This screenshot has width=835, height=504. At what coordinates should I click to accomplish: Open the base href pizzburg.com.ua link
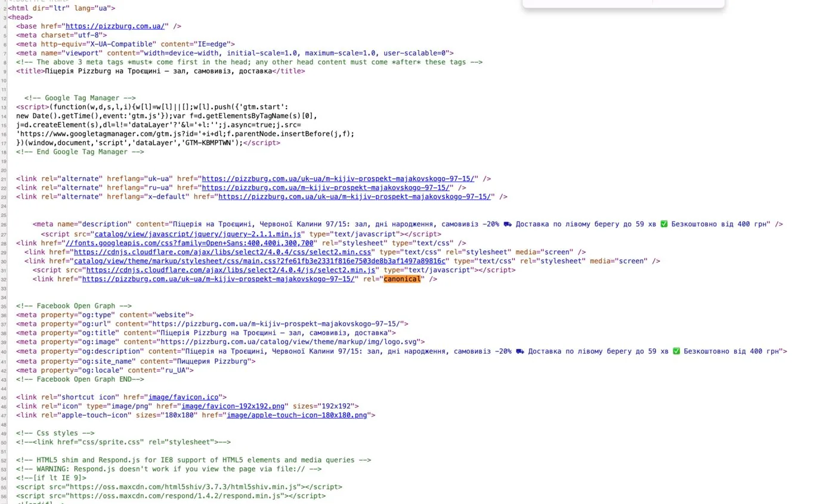pyautogui.click(x=115, y=26)
